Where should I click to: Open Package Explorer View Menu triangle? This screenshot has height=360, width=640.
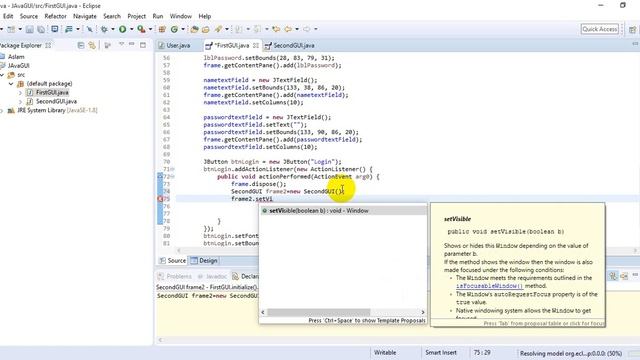(121, 44)
